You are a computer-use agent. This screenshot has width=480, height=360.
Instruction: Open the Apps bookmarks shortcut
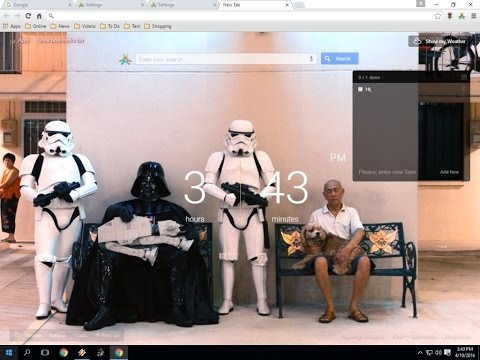click(x=12, y=26)
